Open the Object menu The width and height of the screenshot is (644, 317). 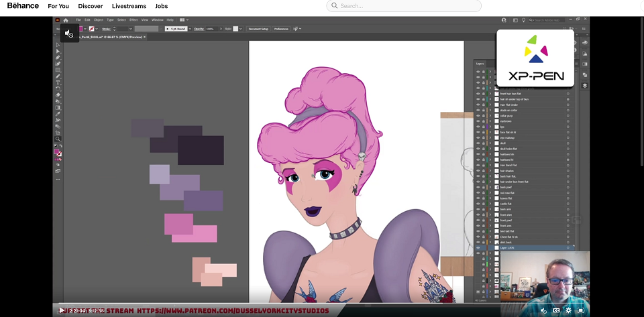click(x=98, y=19)
